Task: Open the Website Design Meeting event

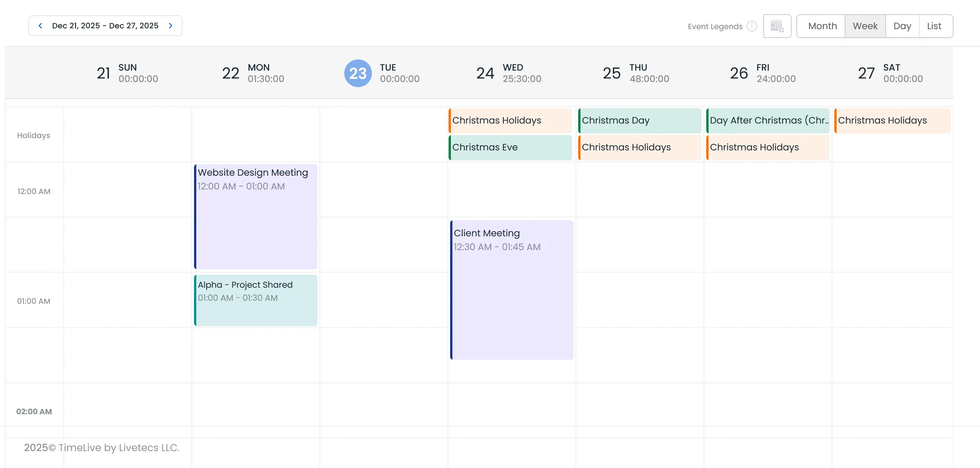Action: point(256,217)
